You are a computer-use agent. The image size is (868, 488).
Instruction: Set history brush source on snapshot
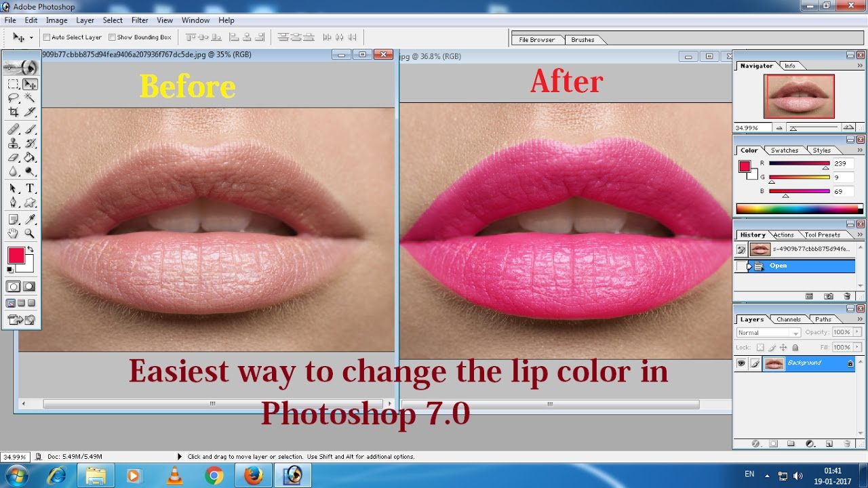(741, 249)
